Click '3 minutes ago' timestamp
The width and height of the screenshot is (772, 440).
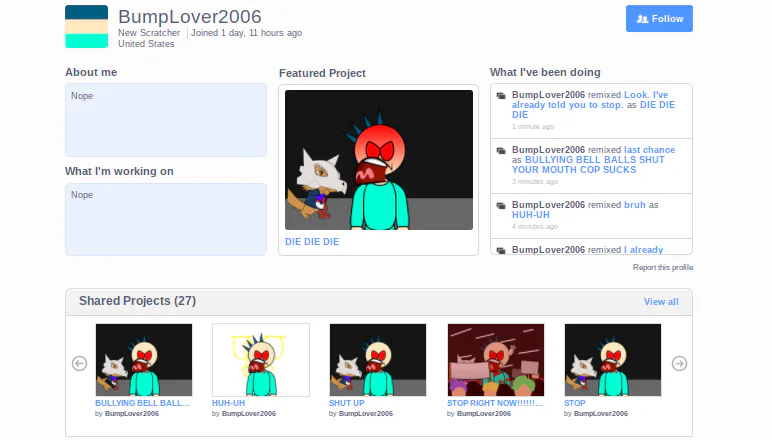[535, 182]
